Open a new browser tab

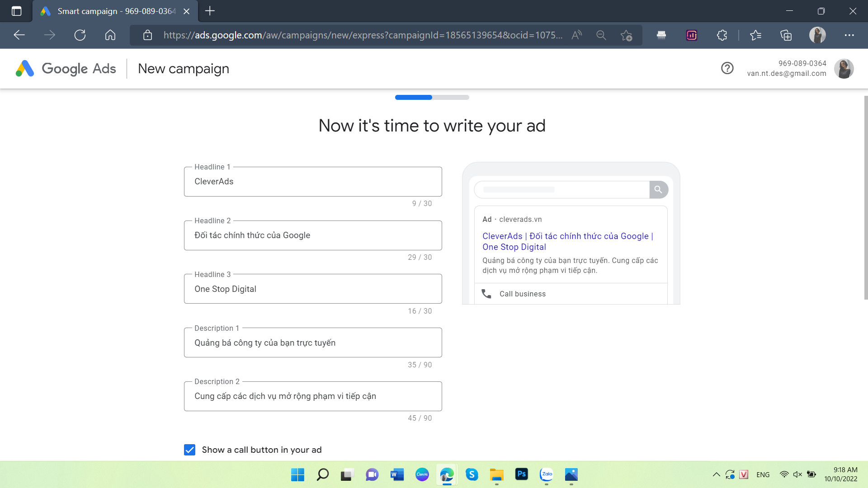210,11
